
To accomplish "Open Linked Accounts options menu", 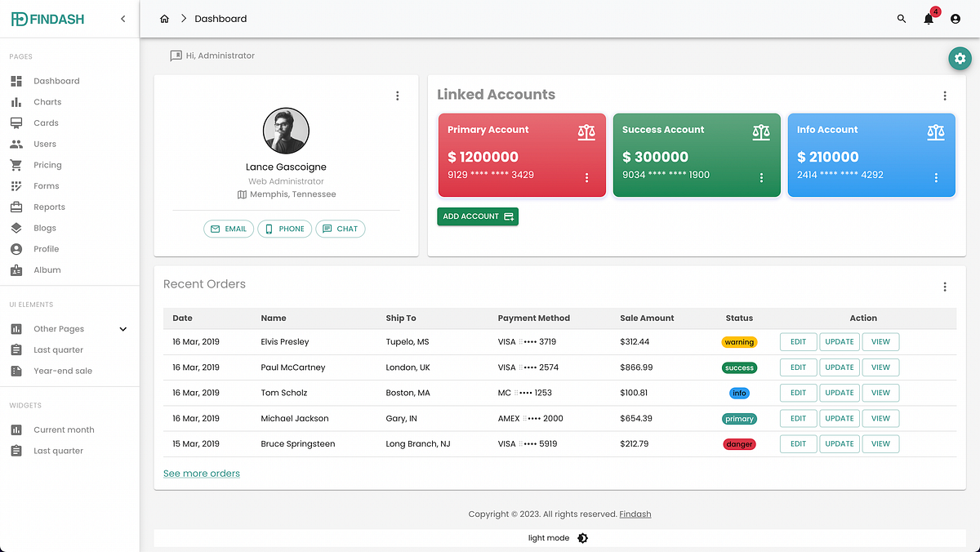I will coord(945,96).
